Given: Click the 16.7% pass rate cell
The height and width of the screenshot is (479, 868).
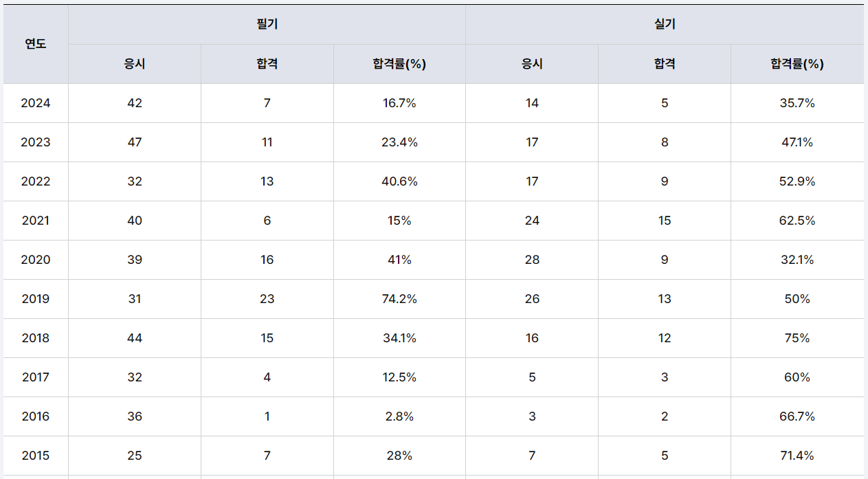Looking at the screenshot, I should click(399, 103).
